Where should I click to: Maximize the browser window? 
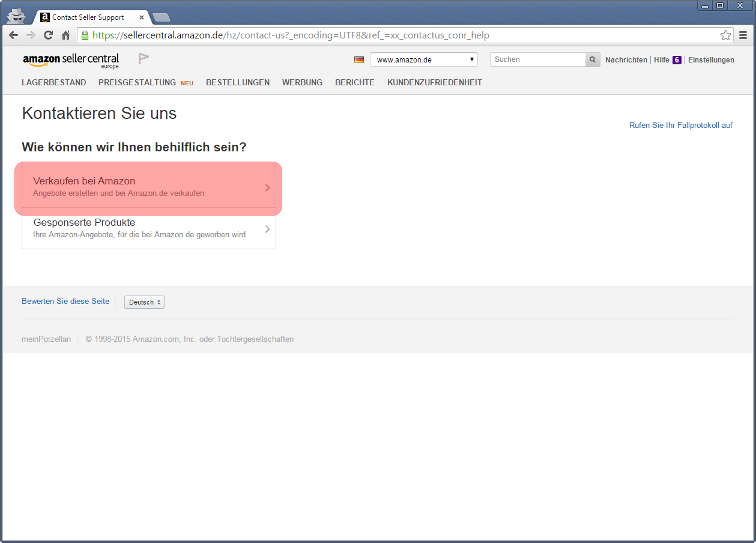(x=721, y=5)
